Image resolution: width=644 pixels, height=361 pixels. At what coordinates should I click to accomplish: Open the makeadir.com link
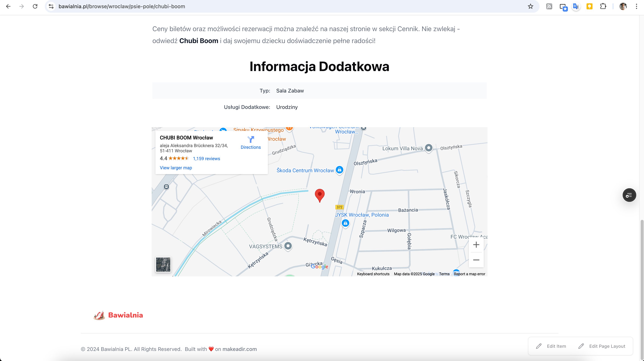239,349
